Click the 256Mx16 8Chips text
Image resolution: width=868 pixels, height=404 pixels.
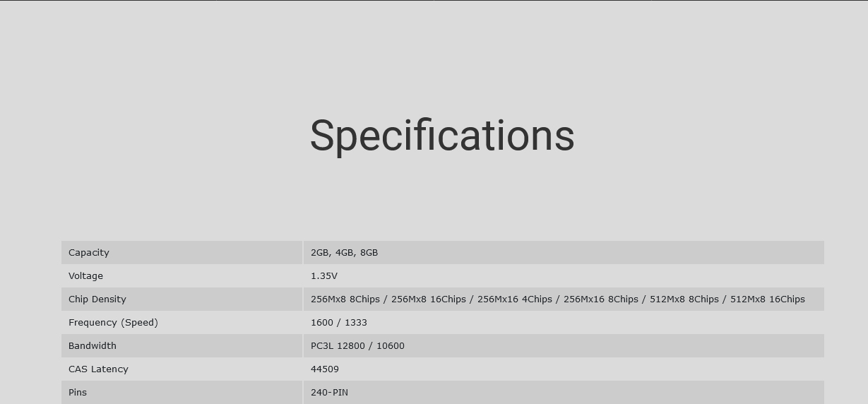pos(601,299)
